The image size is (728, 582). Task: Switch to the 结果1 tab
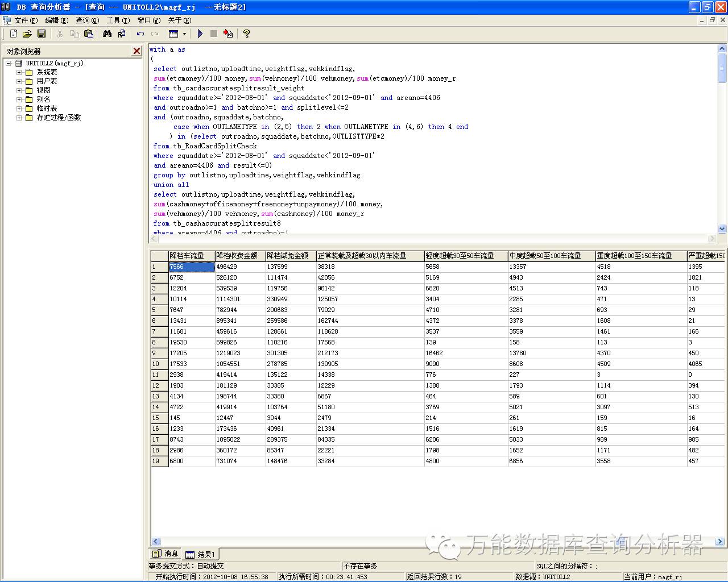tap(200, 554)
